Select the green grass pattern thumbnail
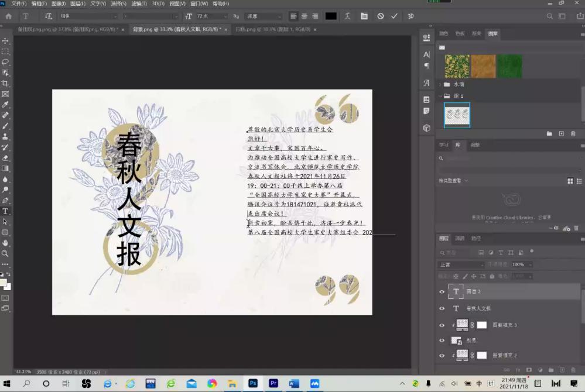 [x=509, y=66]
